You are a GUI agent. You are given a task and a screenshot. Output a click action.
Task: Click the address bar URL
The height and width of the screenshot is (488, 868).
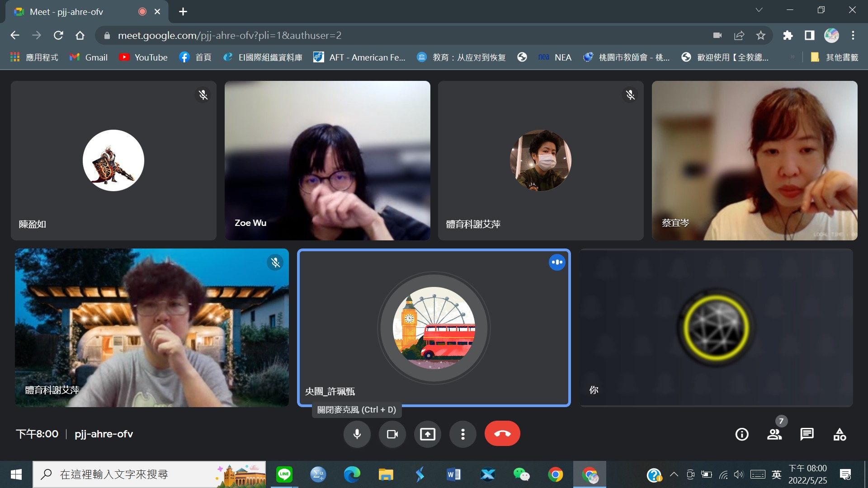(x=230, y=35)
